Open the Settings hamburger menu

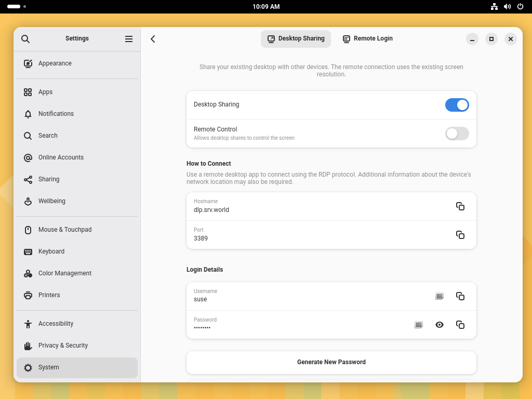[129, 39]
